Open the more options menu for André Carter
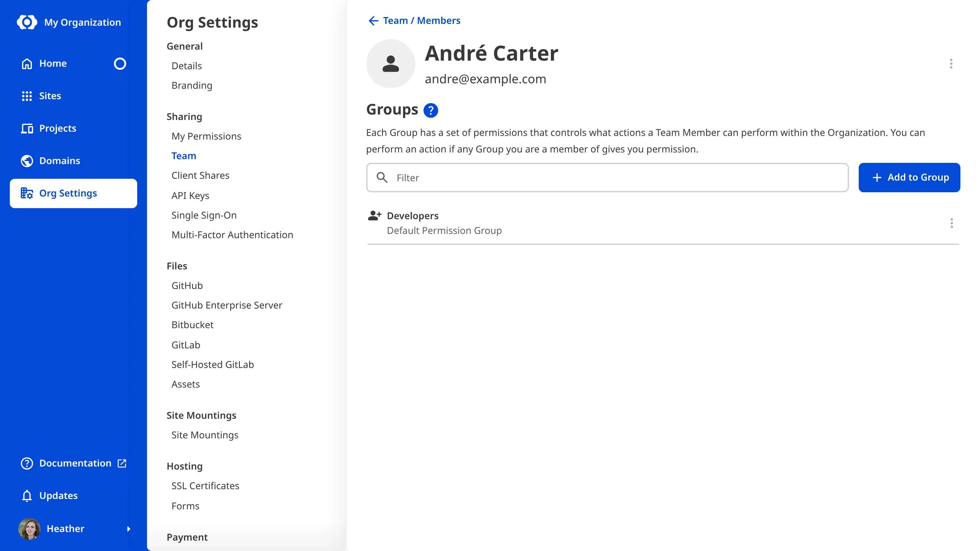 (x=951, y=63)
